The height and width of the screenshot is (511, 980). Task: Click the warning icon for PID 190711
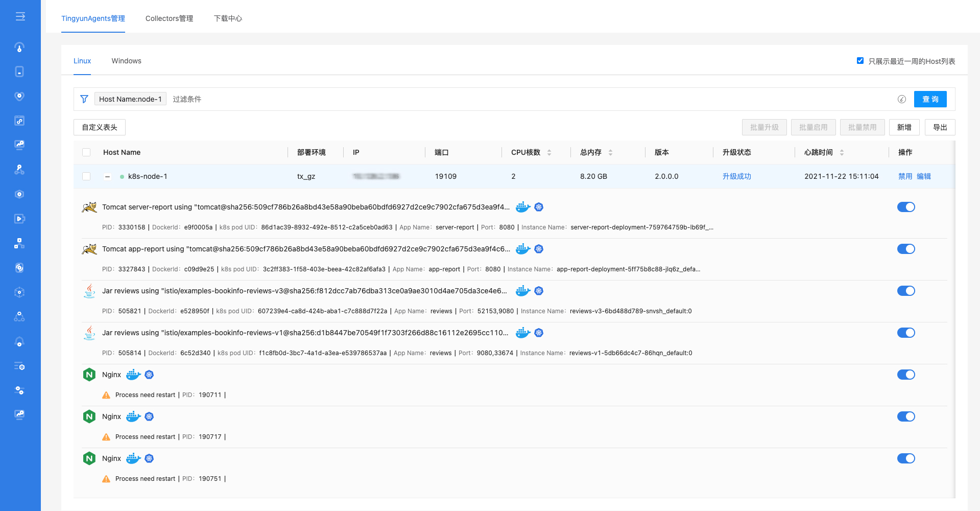[106, 395]
